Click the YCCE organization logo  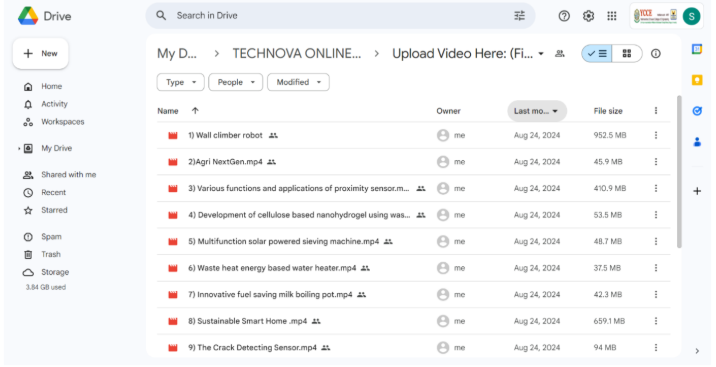click(x=656, y=16)
